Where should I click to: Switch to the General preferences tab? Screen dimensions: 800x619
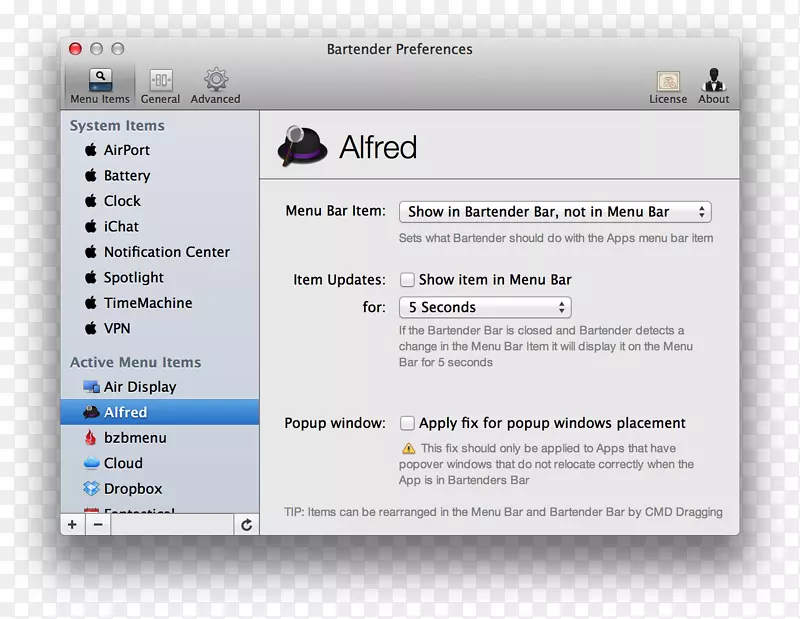(x=160, y=86)
